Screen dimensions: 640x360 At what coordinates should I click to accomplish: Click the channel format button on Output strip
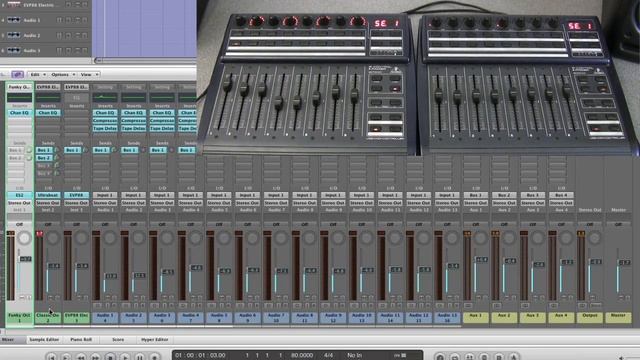[582, 305]
